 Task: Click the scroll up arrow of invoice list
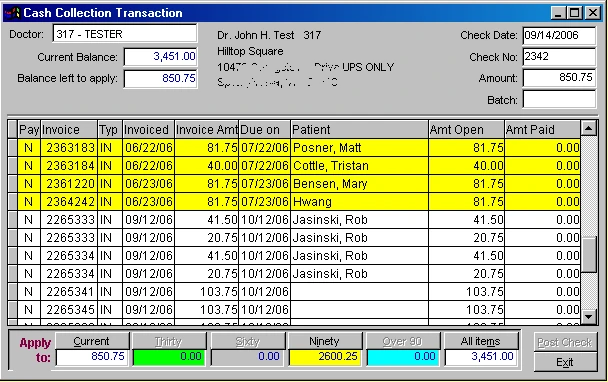click(x=589, y=128)
